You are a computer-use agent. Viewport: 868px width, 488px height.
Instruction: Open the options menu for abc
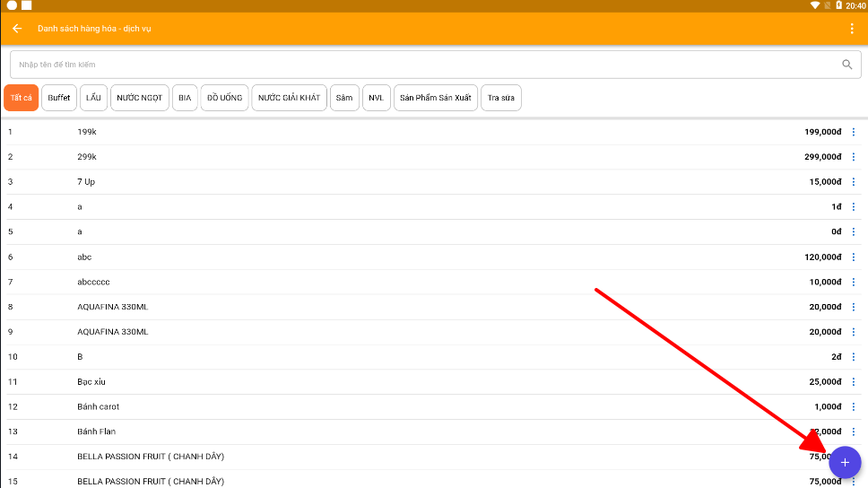[x=853, y=257]
